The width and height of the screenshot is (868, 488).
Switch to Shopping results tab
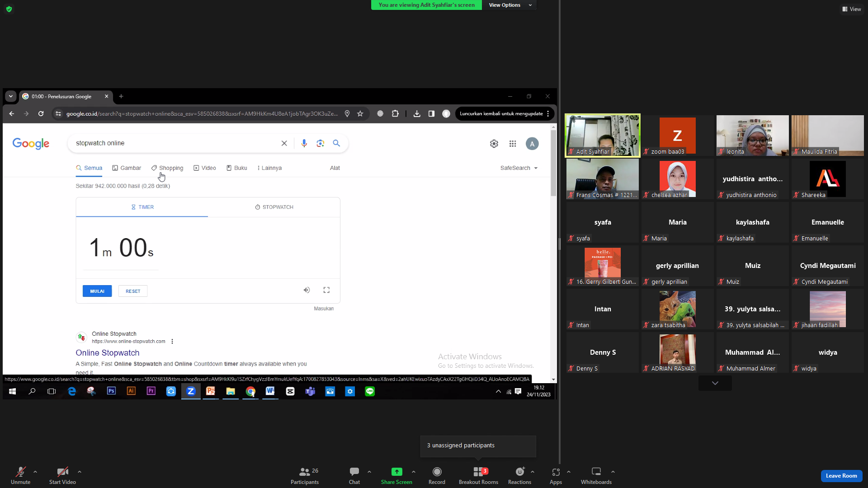pyautogui.click(x=167, y=168)
